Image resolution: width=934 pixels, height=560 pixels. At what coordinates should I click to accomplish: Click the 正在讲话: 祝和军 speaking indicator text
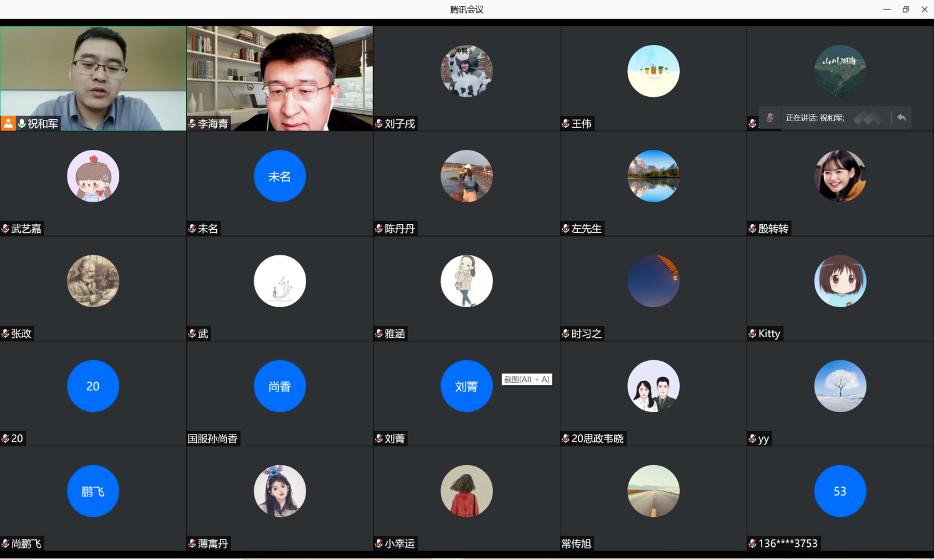click(815, 118)
